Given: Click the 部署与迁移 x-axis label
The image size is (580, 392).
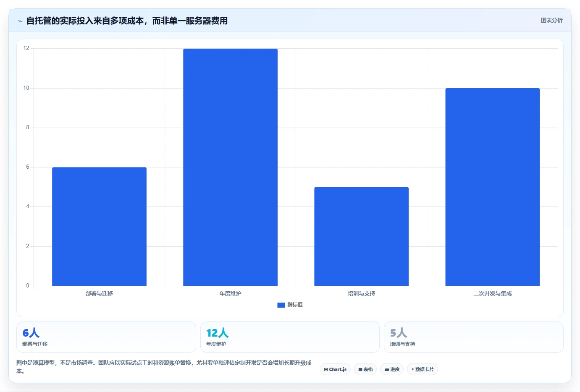Looking at the screenshot, I should coord(99,293).
